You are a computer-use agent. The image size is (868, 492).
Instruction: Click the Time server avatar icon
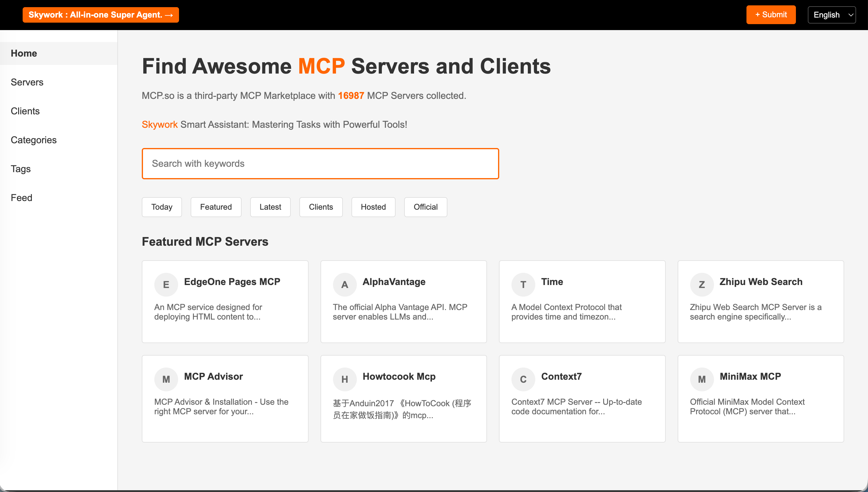tap(523, 284)
